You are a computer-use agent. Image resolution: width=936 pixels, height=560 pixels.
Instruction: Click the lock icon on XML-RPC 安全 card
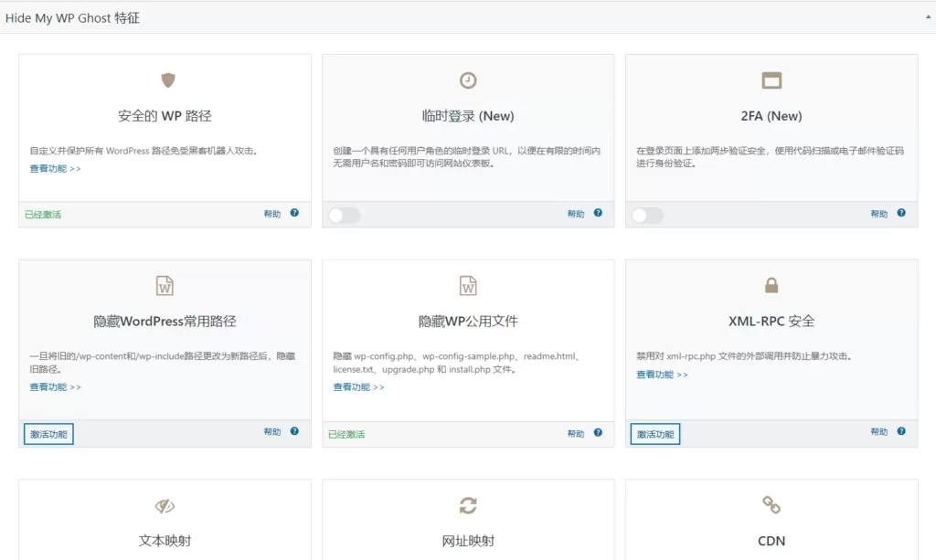point(771,285)
